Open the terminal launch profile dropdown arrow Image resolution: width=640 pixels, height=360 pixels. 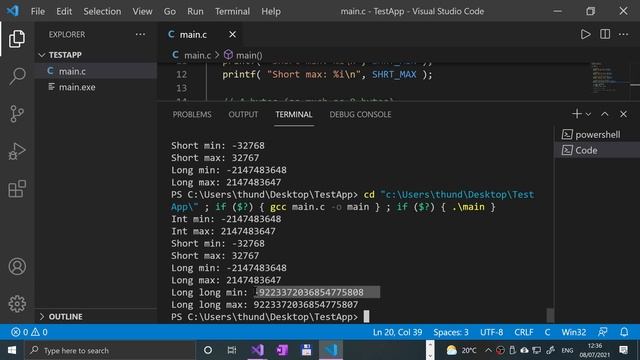588,114
